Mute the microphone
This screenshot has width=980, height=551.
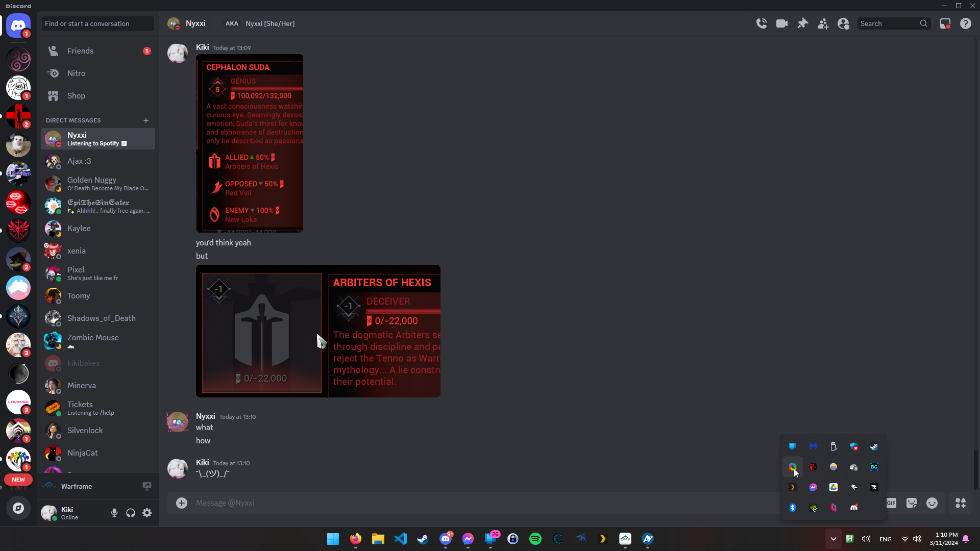click(114, 513)
